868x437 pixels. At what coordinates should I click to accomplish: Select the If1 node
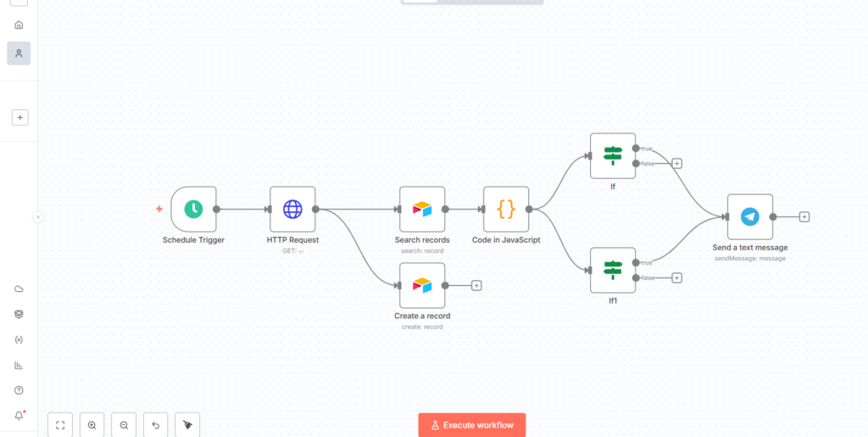pos(613,270)
